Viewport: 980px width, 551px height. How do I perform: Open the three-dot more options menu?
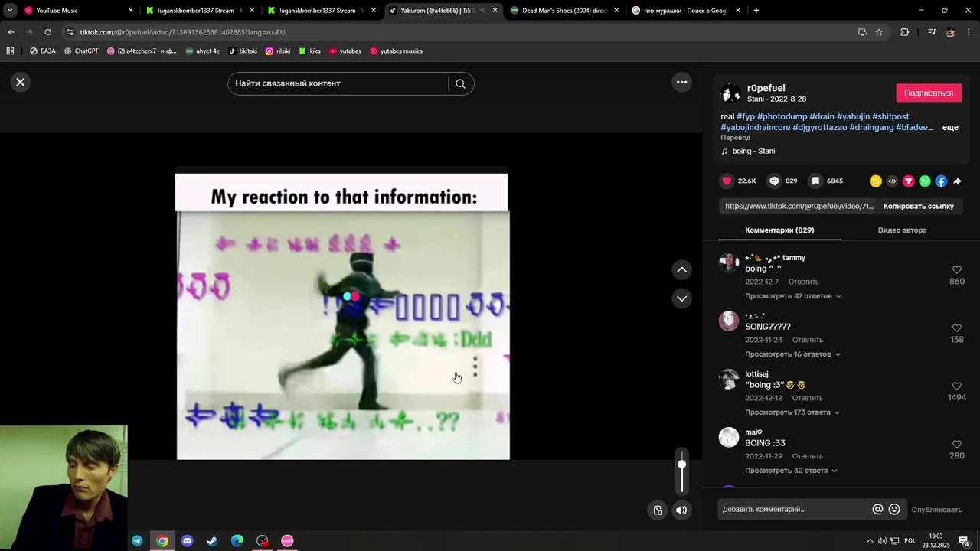click(x=681, y=82)
